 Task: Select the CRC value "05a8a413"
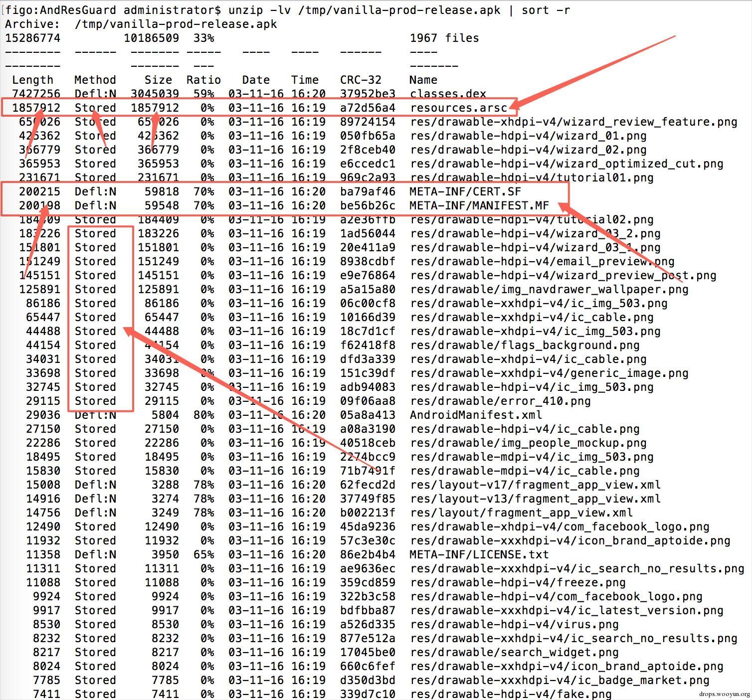[368, 415]
